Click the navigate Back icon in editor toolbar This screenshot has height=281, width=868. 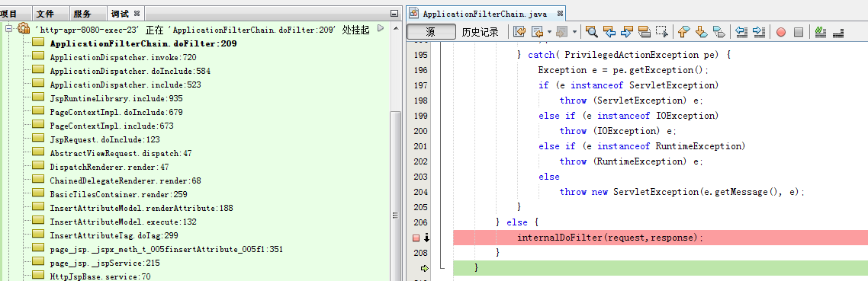[x=537, y=31]
